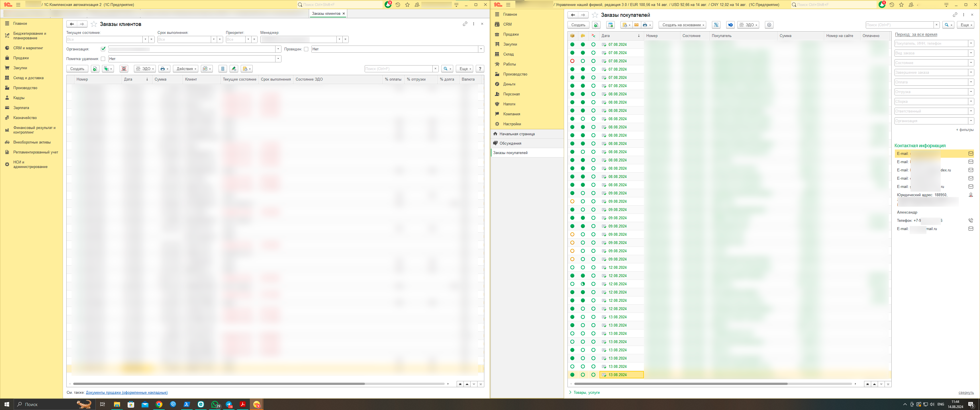The height and width of the screenshot is (410, 980).
Task: Select Склад section in right application sidebar
Action: tap(508, 54)
